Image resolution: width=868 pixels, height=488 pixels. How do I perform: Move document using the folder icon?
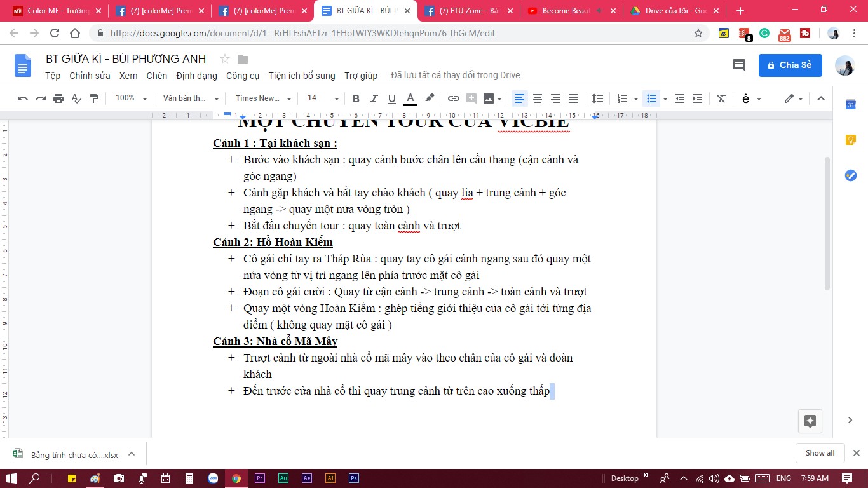243,59
